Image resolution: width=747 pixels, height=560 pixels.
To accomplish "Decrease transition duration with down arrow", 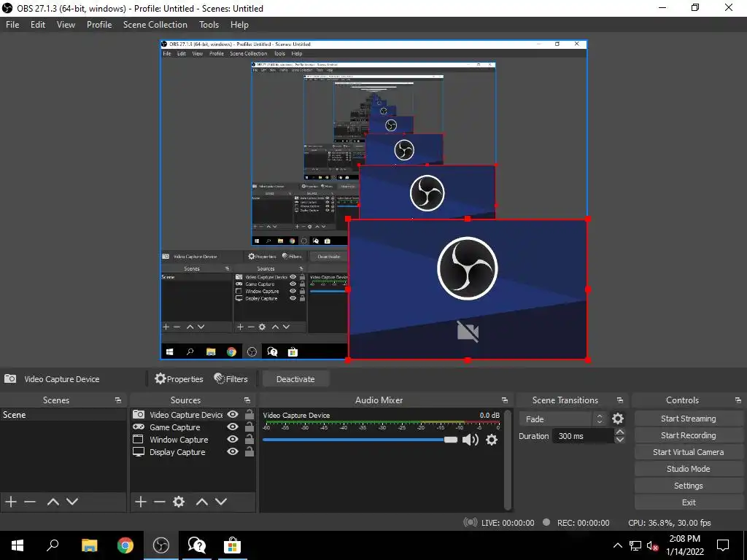I will tap(620, 440).
